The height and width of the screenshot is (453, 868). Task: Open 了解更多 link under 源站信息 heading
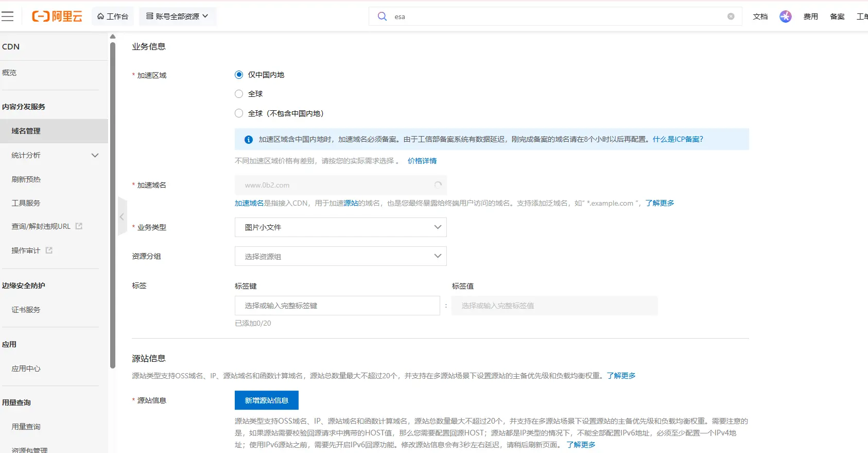[621, 376]
